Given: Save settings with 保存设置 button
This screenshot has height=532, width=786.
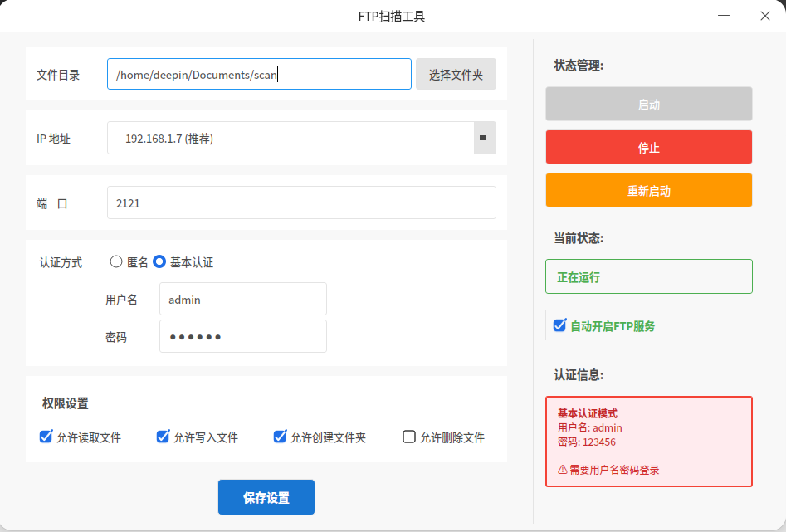Looking at the screenshot, I should [266, 497].
